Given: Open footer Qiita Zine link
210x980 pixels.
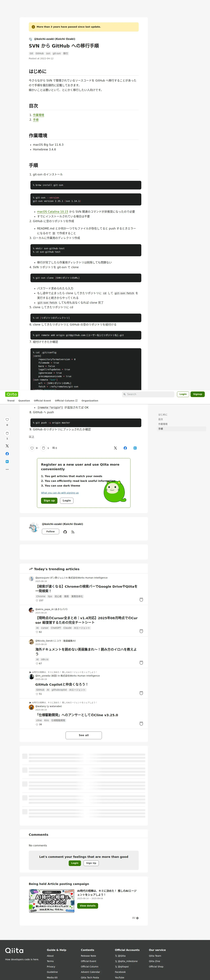Looking at the screenshot, I should [x=154, y=961].
